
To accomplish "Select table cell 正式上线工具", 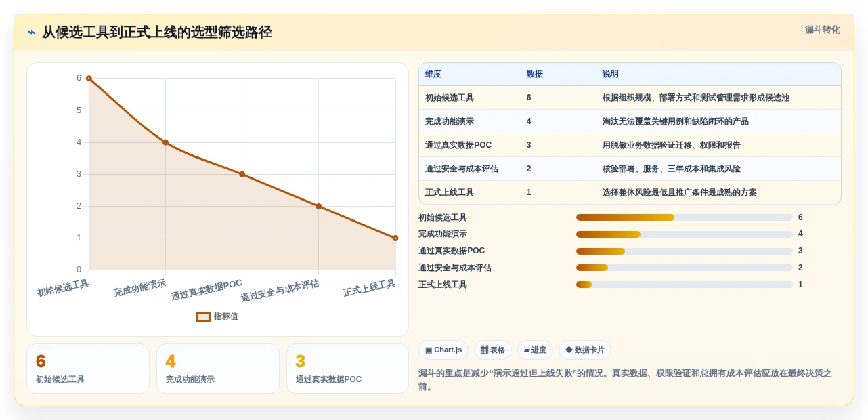I will point(450,192).
